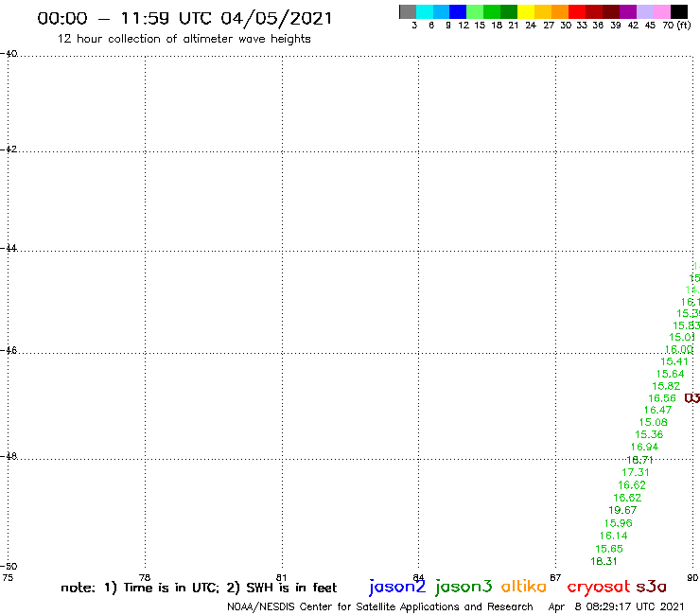Click the -42 latitude axis label

point(9,149)
